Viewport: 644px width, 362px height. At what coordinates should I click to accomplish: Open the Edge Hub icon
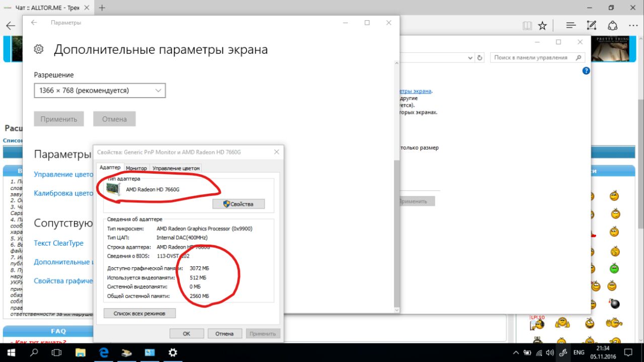571,26
